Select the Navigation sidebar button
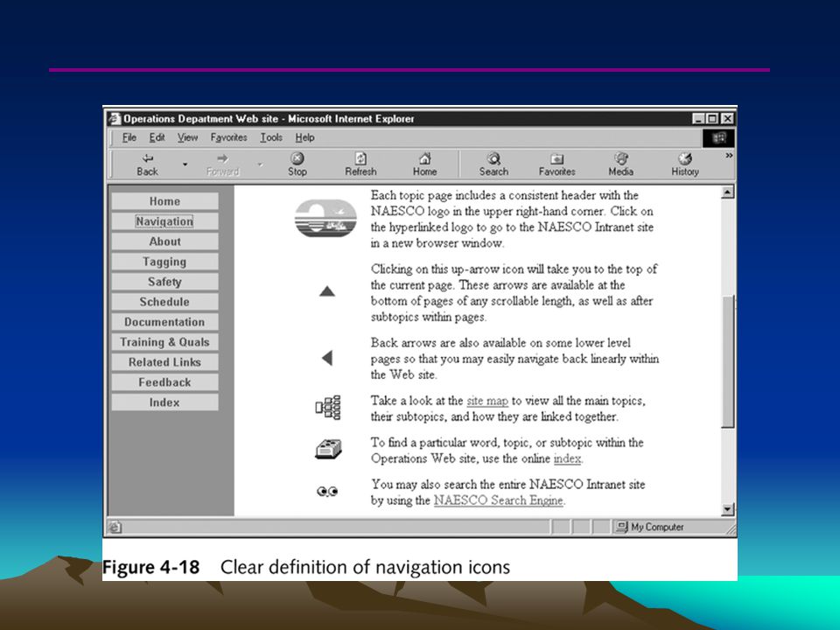This screenshot has height=630, width=840. pyautogui.click(x=164, y=221)
